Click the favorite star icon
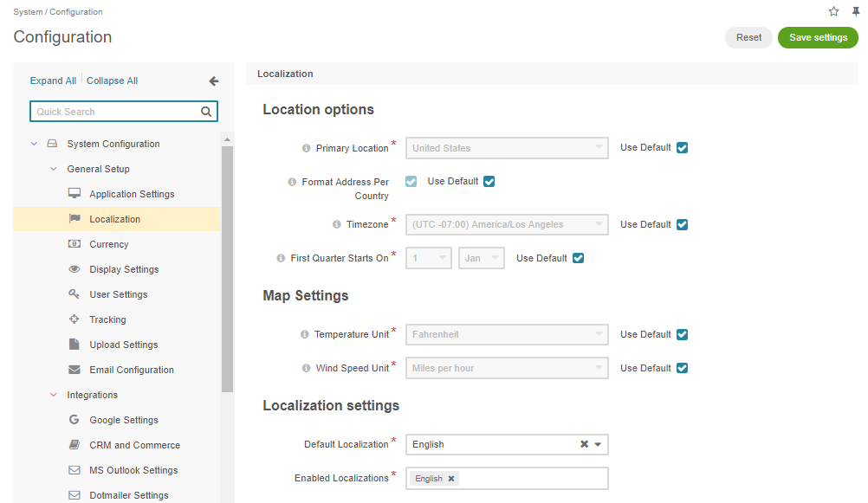Screen dimensions: 868x503 click(833, 11)
